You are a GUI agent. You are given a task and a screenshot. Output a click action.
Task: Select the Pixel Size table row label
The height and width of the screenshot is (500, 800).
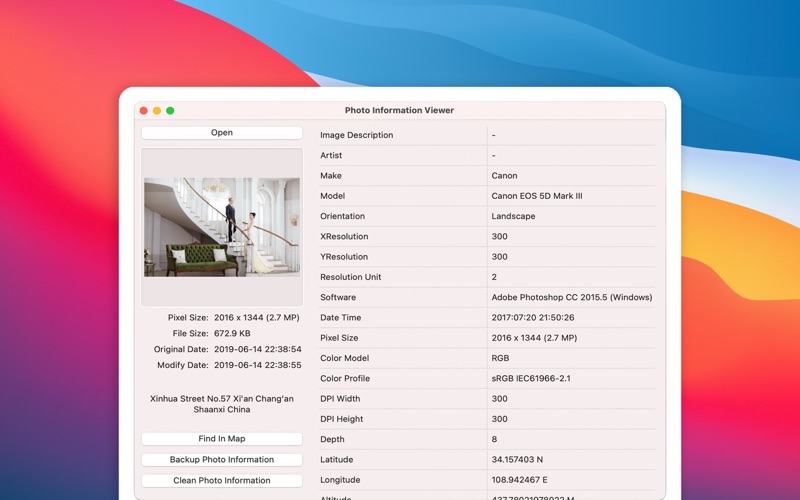339,338
